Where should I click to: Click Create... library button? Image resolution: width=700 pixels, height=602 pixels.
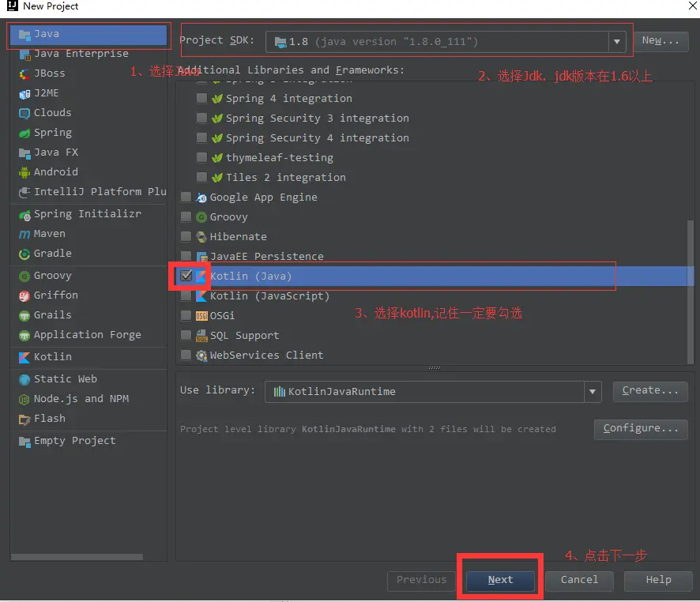650,391
